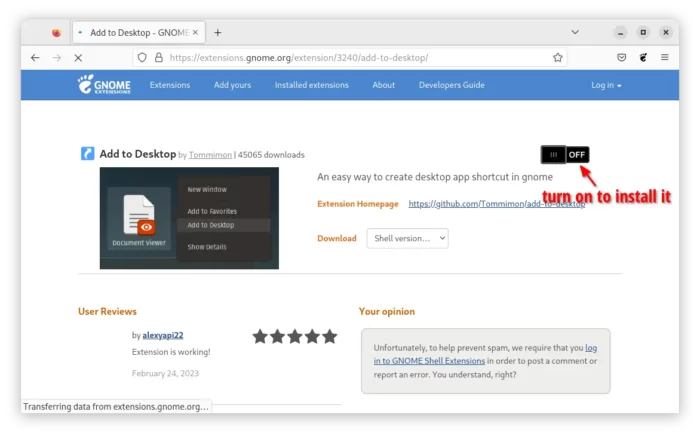Click the 'User Reviews' heading

coord(107,311)
